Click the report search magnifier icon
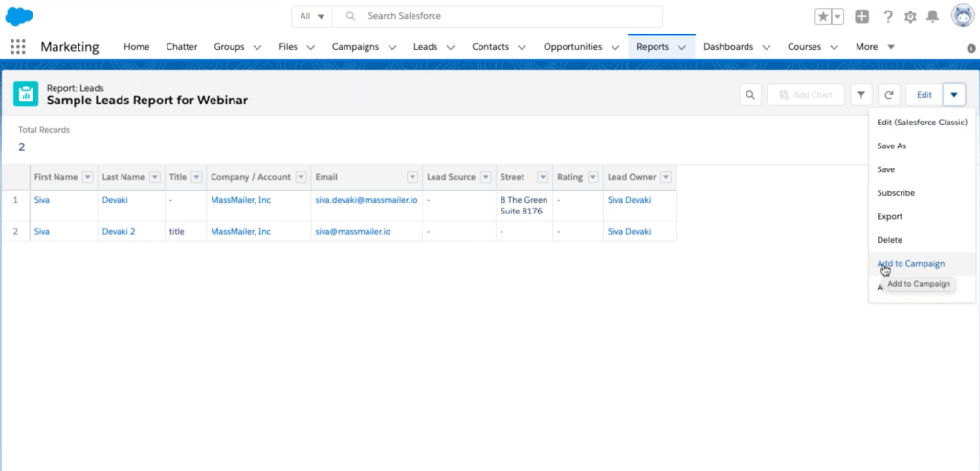Screen dimensions: 980x471 click(x=751, y=95)
